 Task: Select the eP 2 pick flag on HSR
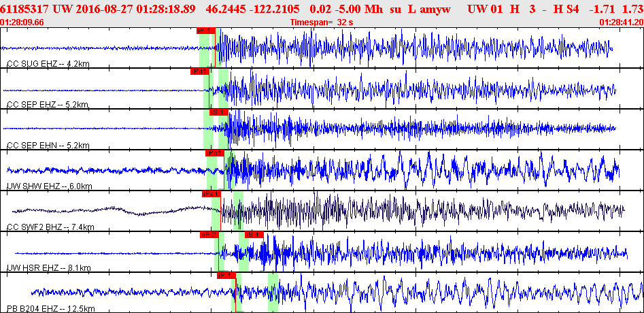click(208, 235)
